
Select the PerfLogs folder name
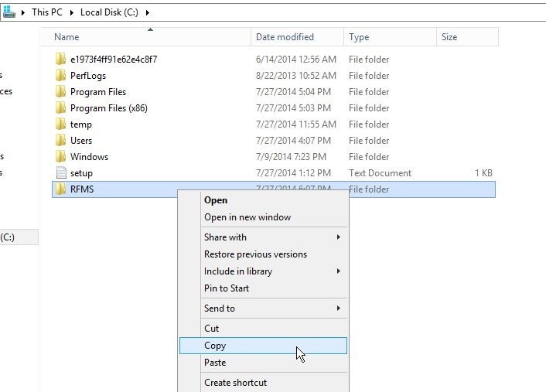click(88, 76)
